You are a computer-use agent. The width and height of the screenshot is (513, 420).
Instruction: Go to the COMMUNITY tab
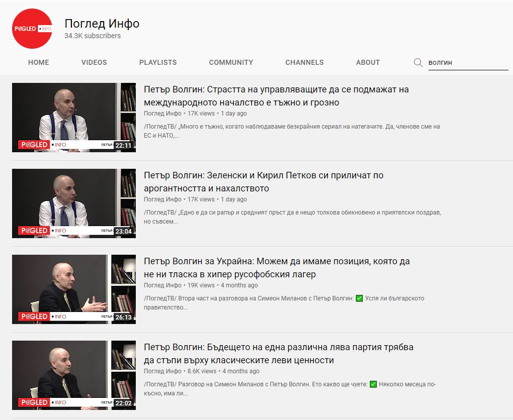tap(231, 62)
